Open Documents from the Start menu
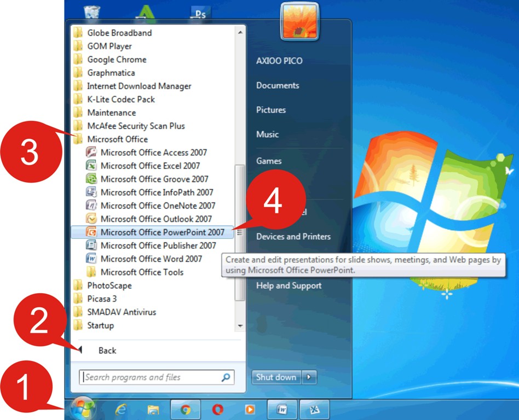Image resolution: width=519 pixels, height=420 pixels. (x=278, y=85)
